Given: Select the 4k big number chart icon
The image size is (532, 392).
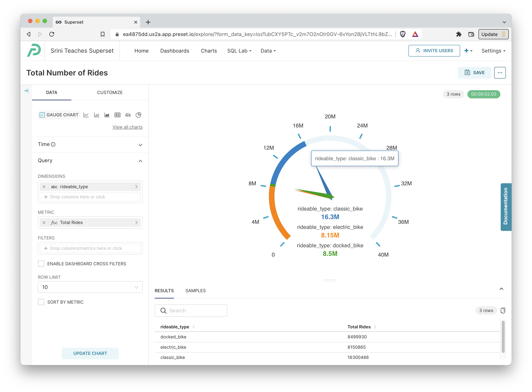Looking at the screenshot, I should [x=128, y=115].
